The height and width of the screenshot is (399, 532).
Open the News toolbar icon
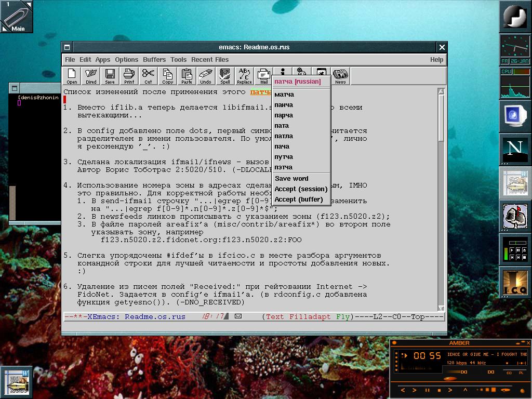340,76
